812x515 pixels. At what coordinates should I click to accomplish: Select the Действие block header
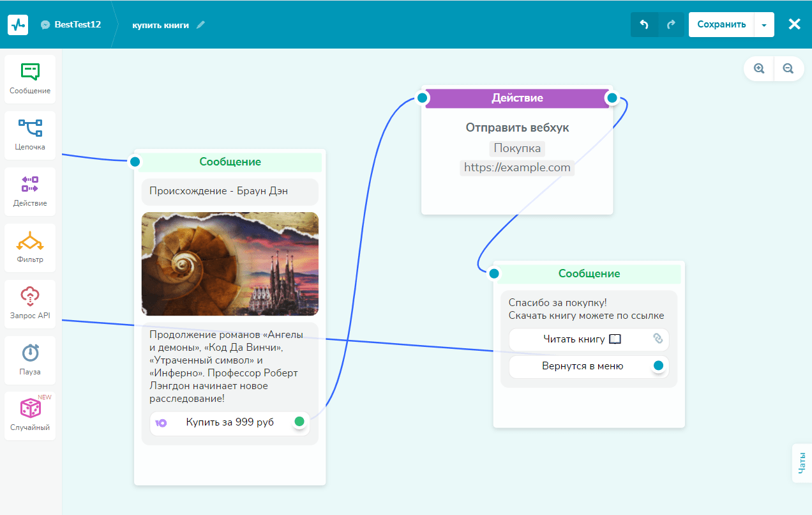(x=517, y=98)
